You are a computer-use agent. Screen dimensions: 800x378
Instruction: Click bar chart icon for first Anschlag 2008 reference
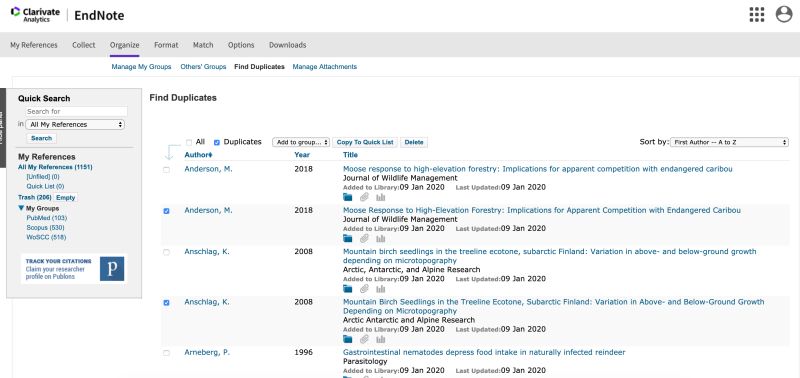[x=381, y=289]
